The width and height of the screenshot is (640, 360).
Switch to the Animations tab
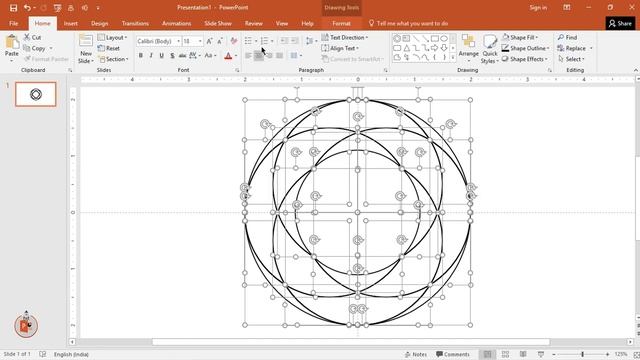pos(176,24)
